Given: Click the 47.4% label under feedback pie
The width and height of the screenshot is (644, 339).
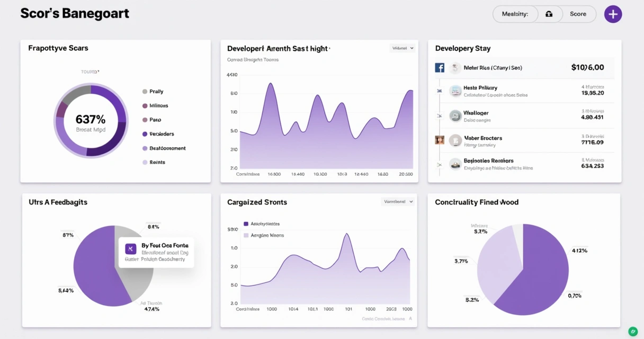Looking at the screenshot, I should 152,309.
